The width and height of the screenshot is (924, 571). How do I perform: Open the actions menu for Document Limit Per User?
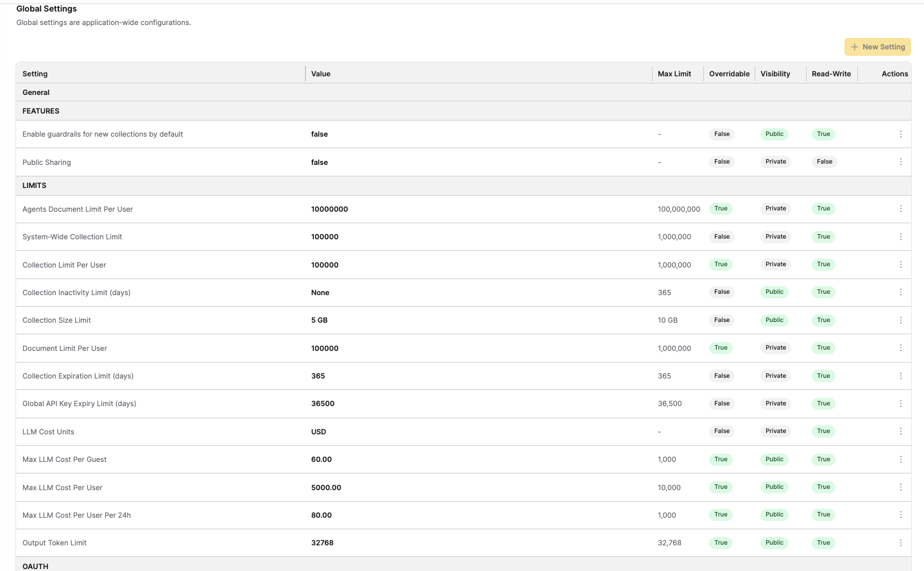[x=900, y=348]
